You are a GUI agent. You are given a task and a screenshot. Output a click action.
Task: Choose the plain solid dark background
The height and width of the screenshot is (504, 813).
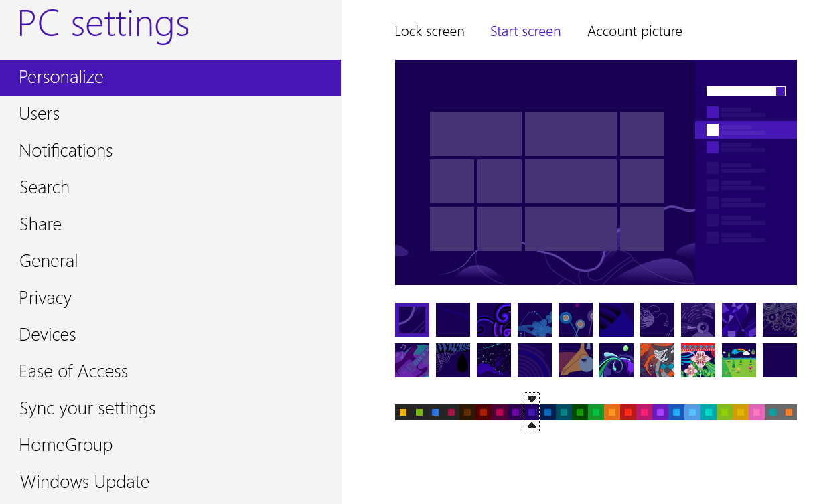[780, 360]
